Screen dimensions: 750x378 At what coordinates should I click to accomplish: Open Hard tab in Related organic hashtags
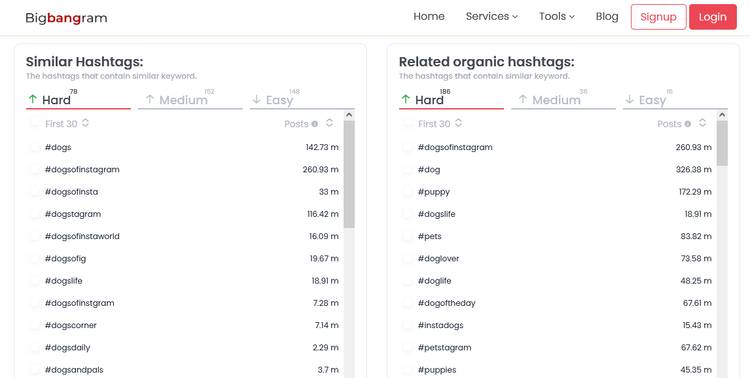[x=451, y=99]
